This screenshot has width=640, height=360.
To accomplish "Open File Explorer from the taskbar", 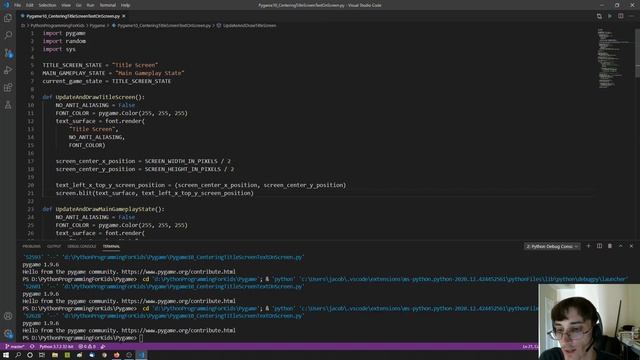I will coord(55,355).
